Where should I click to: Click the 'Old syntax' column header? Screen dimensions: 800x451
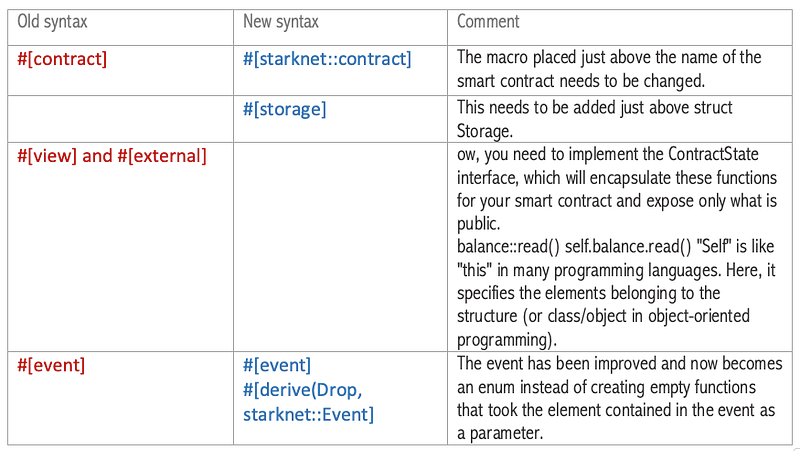pos(52,21)
